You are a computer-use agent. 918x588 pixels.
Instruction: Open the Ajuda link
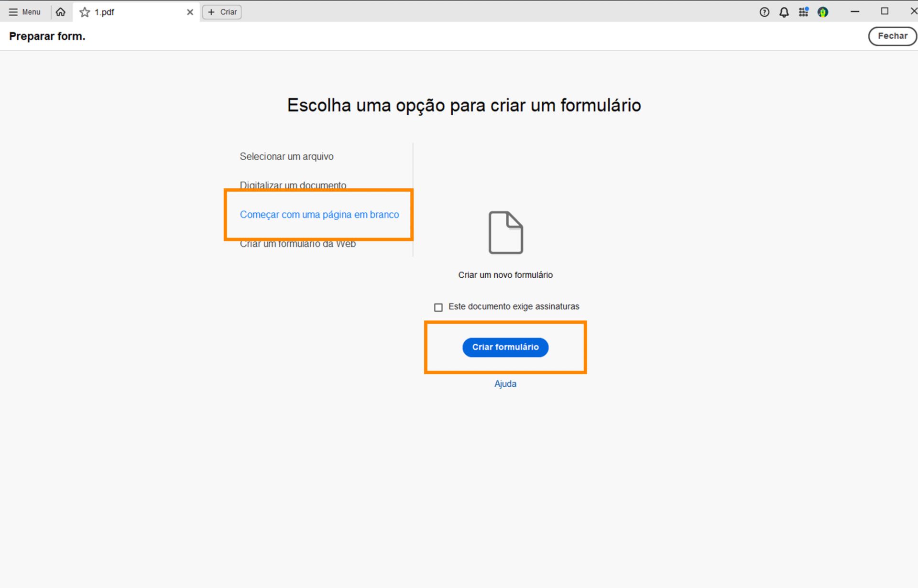coord(505,383)
